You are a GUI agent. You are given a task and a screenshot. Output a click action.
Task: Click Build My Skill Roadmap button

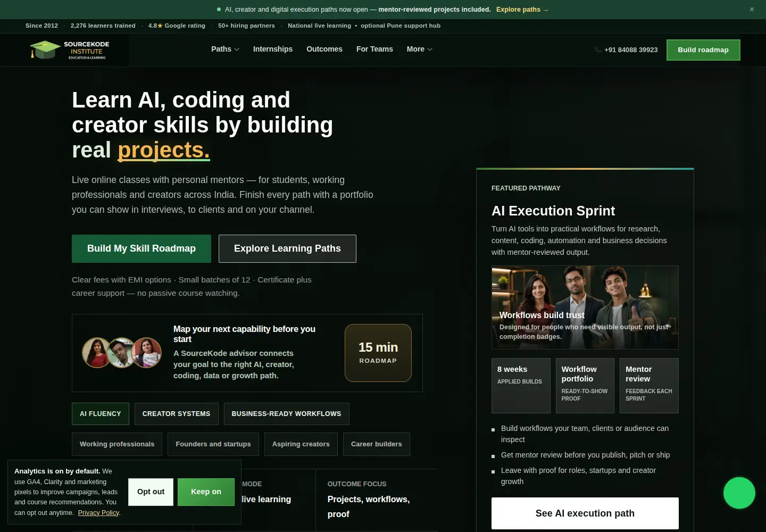click(x=141, y=248)
